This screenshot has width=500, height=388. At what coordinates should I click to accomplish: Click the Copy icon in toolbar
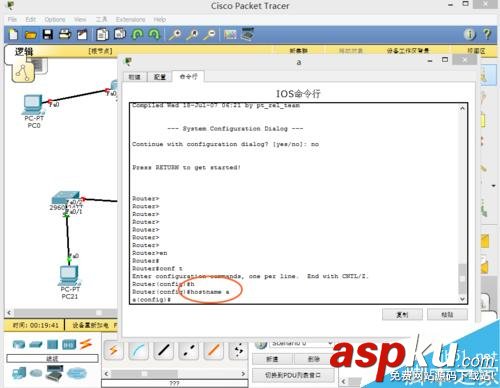[102, 34]
